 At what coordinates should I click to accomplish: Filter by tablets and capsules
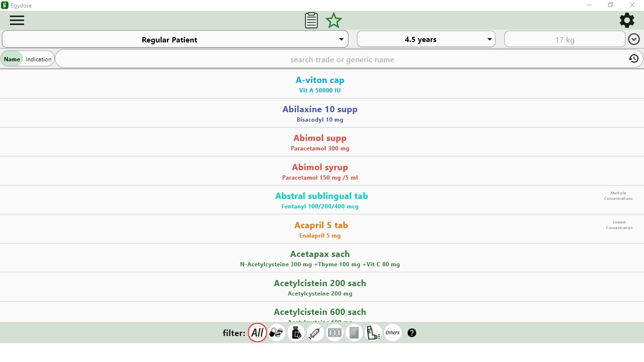tap(277, 333)
